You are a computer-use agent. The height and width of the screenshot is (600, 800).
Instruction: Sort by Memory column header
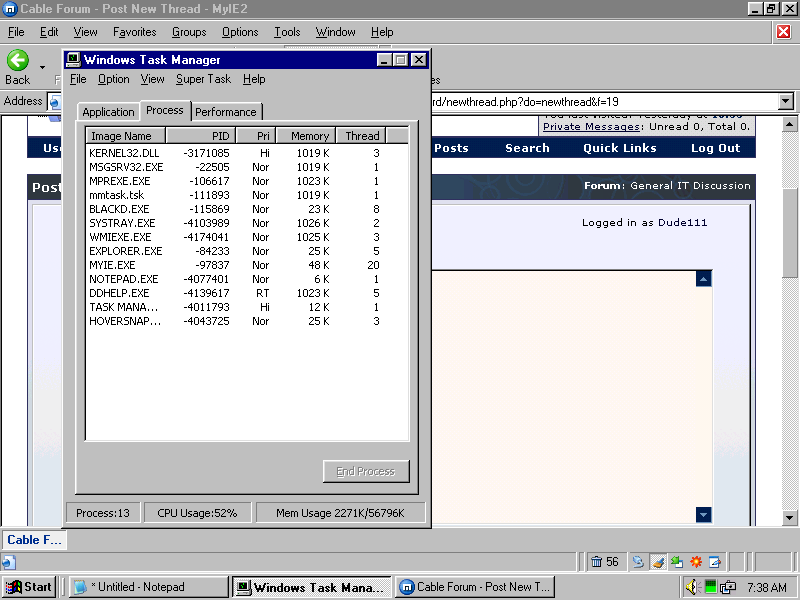[x=306, y=136]
